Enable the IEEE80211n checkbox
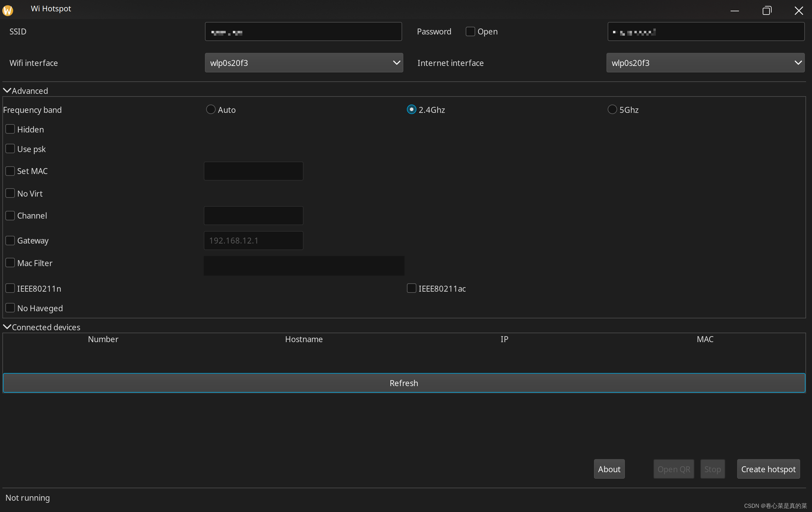 click(x=10, y=288)
